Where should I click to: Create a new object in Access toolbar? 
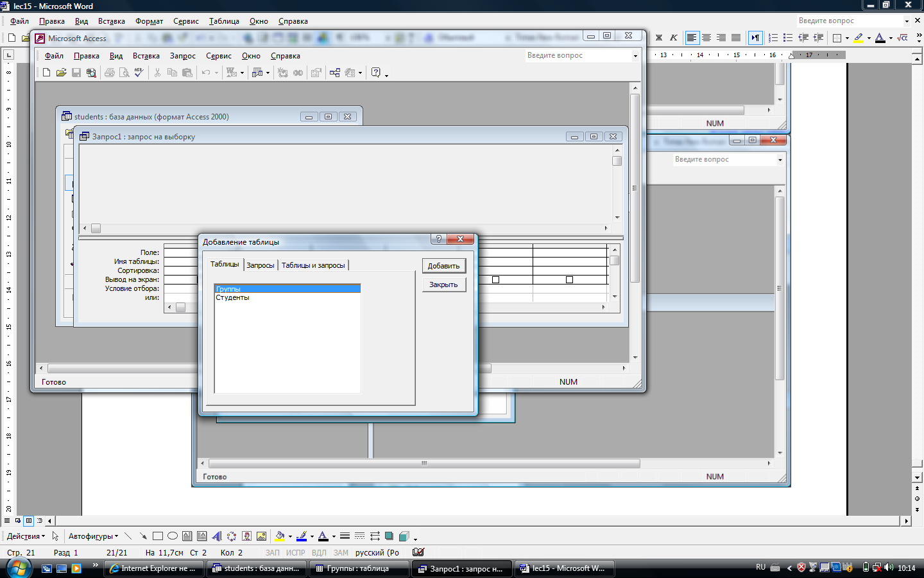[47, 73]
